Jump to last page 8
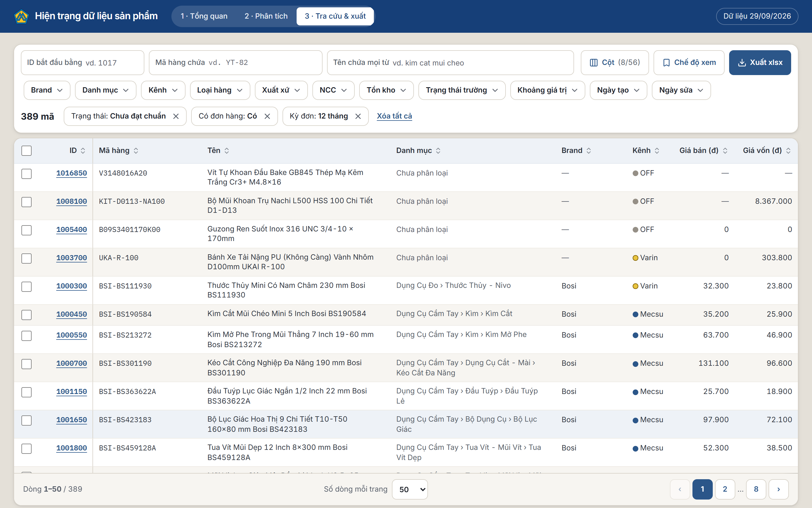812x508 pixels. tap(756, 489)
